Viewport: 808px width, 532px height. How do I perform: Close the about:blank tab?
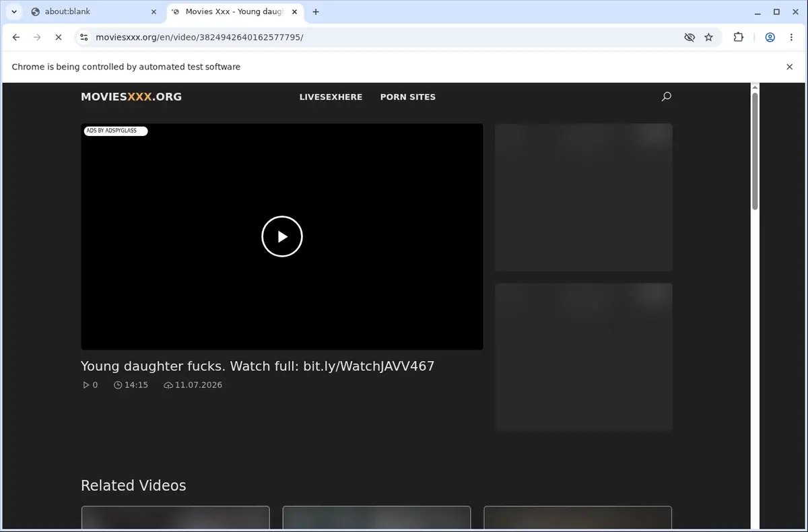point(154,11)
